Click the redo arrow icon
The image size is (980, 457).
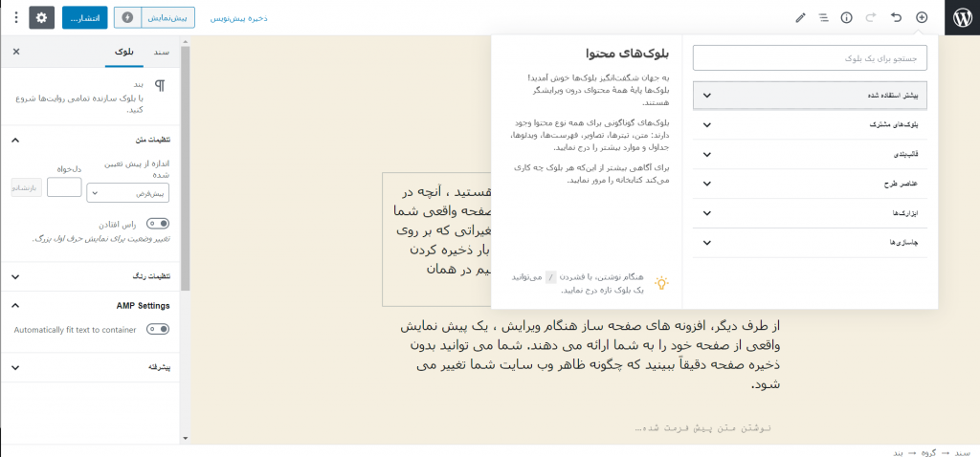(871, 17)
